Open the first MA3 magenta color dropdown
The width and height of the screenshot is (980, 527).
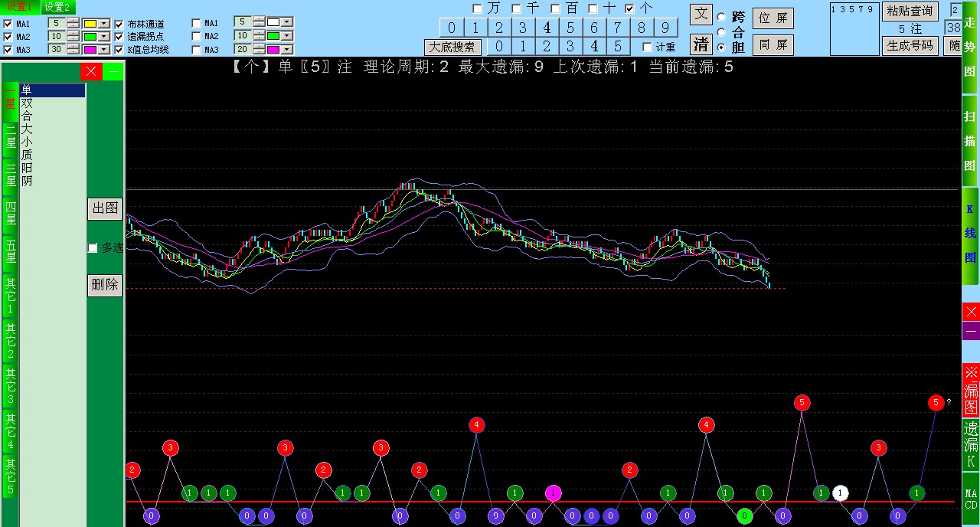105,50
